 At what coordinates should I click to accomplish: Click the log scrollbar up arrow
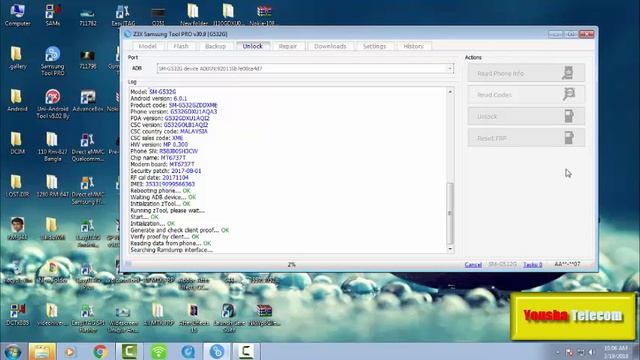click(x=450, y=91)
